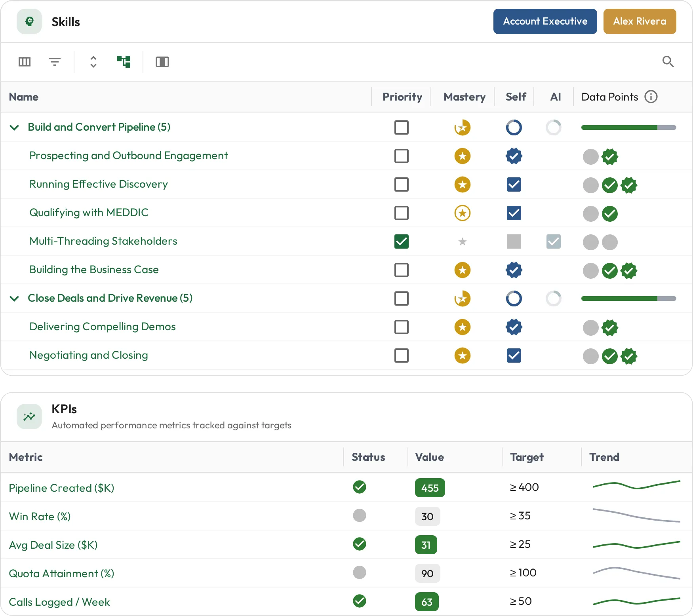Open the Quota Attainment (%) metric
Viewport: 693px width, 616px height.
coord(61,573)
